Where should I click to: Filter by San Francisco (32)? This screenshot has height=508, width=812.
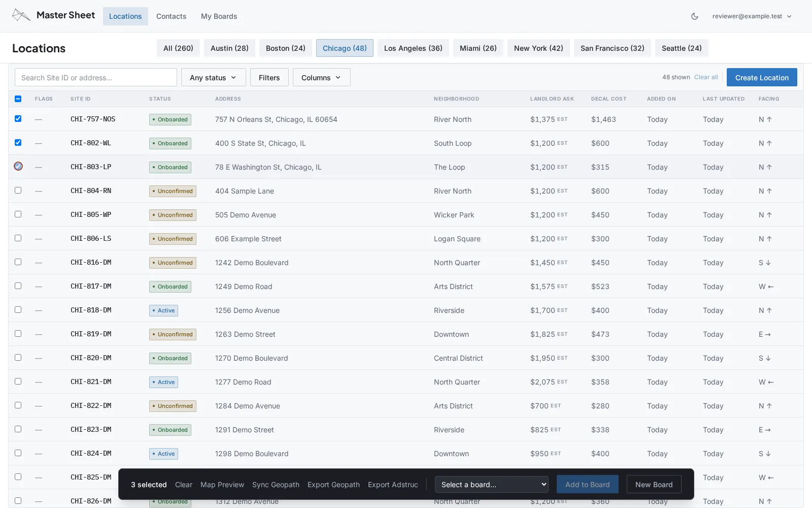point(613,48)
